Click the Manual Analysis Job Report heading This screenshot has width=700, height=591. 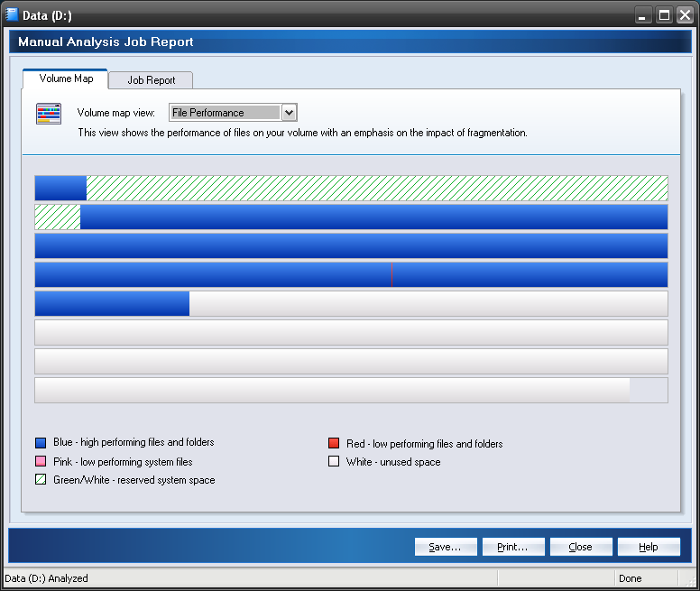(106, 42)
